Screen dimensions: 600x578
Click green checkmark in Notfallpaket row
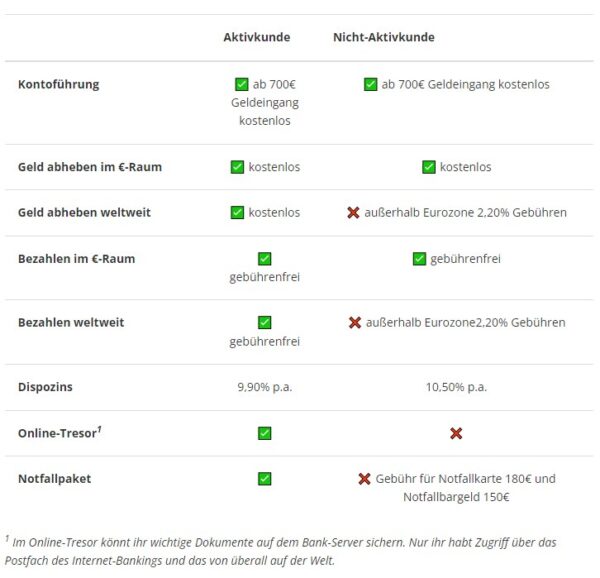point(264,479)
